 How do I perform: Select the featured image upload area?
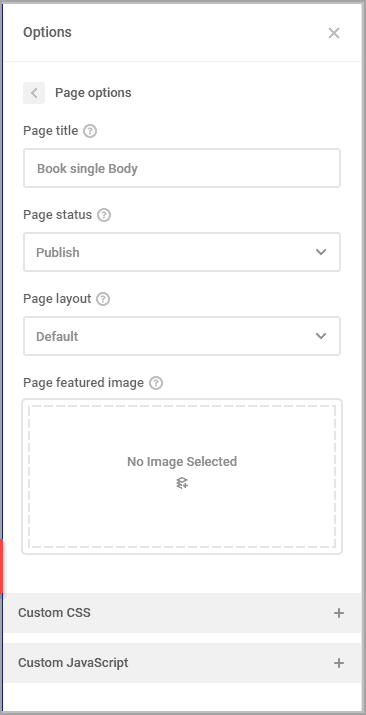point(182,477)
